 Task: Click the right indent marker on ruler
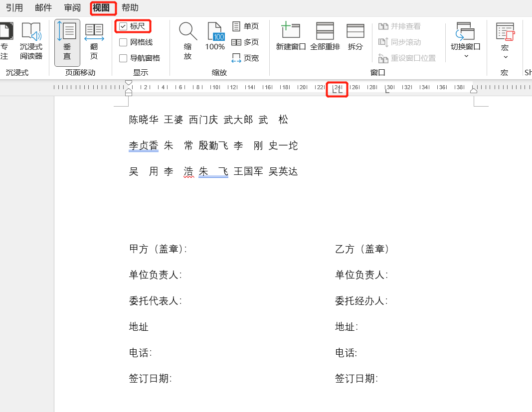[x=474, y=90]
